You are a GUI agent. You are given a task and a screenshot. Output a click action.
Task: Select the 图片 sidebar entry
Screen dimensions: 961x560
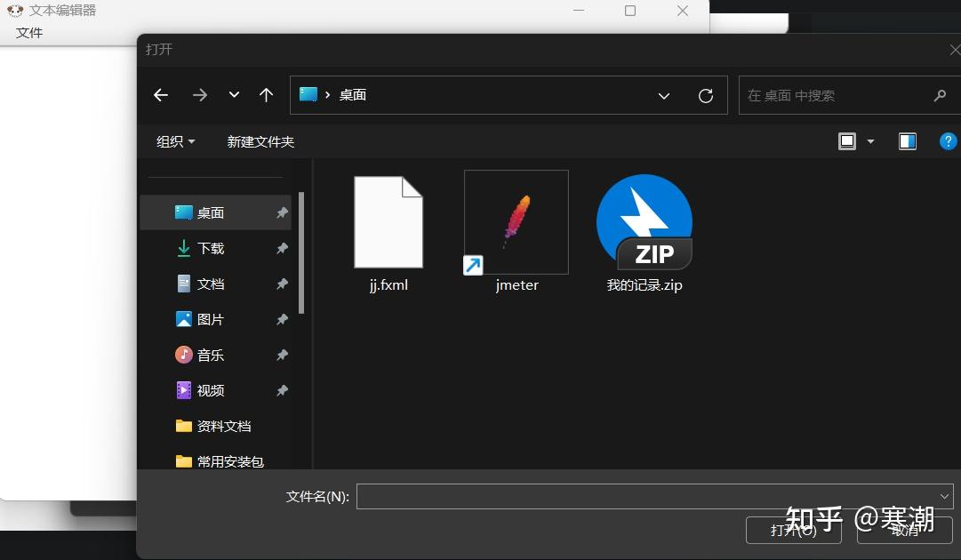click(210, 319)
